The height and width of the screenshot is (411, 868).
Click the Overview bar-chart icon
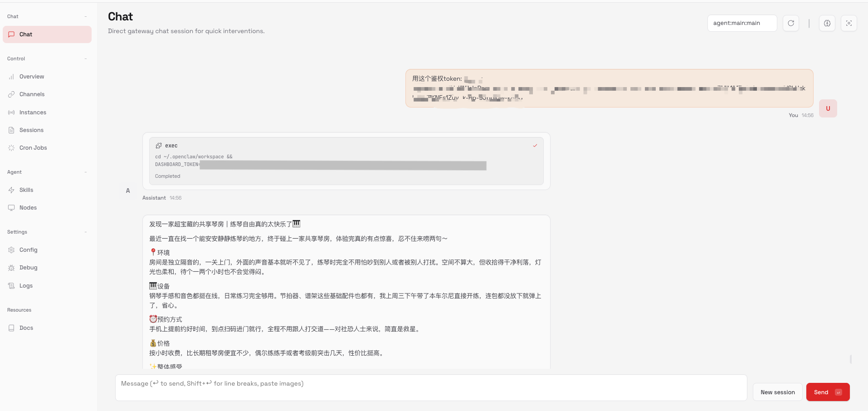[11, 77]
